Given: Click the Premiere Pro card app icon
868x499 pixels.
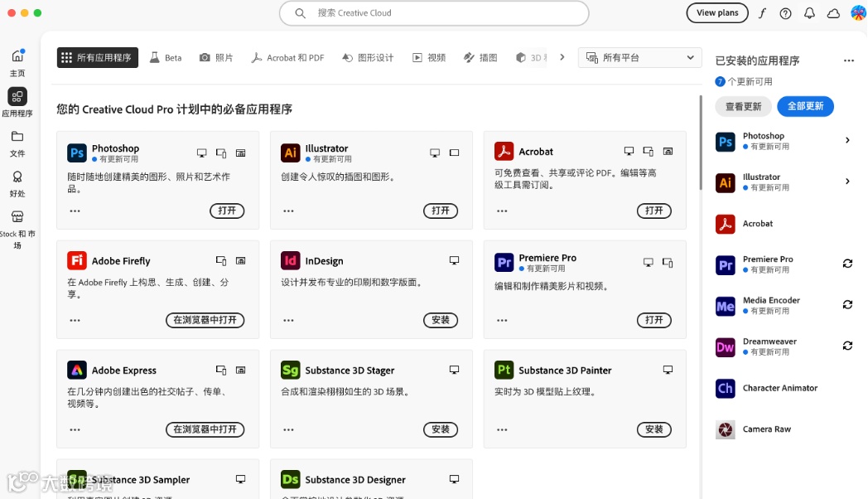Looking at the screenshot, I should pyautogui.click(x=504, y=262).
